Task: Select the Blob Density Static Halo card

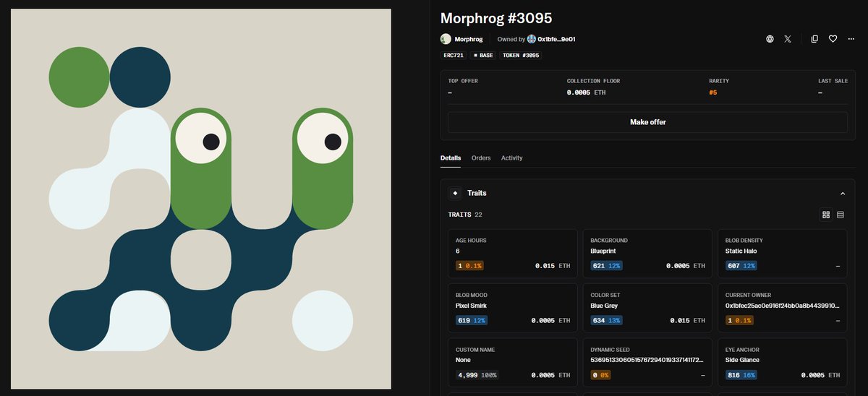Action: pos(782,253)
